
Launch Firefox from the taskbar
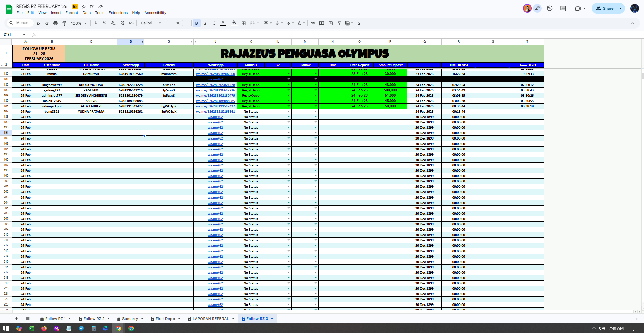[x=44, y=328]
